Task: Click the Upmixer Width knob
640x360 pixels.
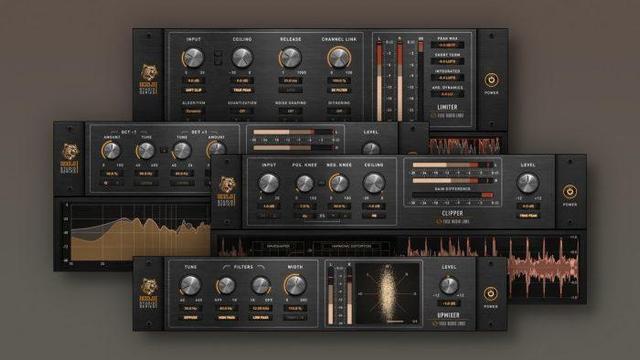Action: point(295,285)
